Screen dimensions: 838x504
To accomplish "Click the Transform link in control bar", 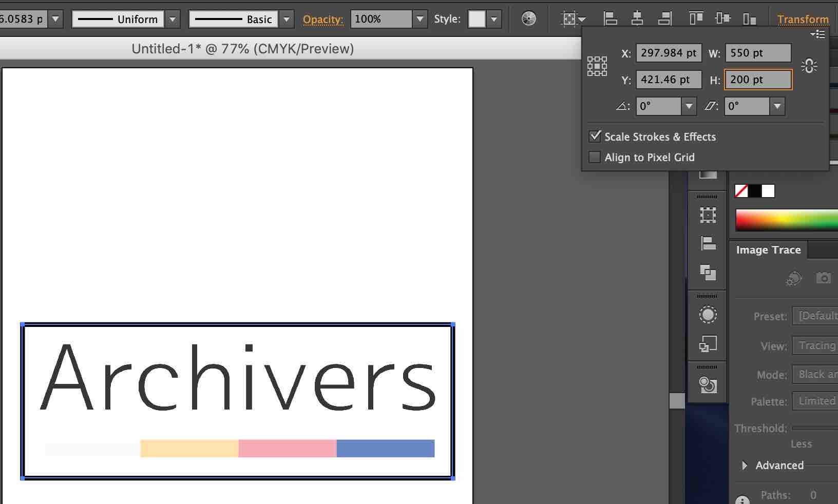I will (x=803, y=20).
